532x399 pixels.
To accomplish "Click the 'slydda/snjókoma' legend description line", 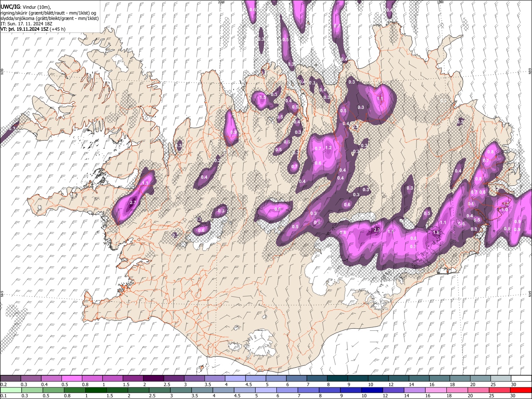I will point(49,19).
